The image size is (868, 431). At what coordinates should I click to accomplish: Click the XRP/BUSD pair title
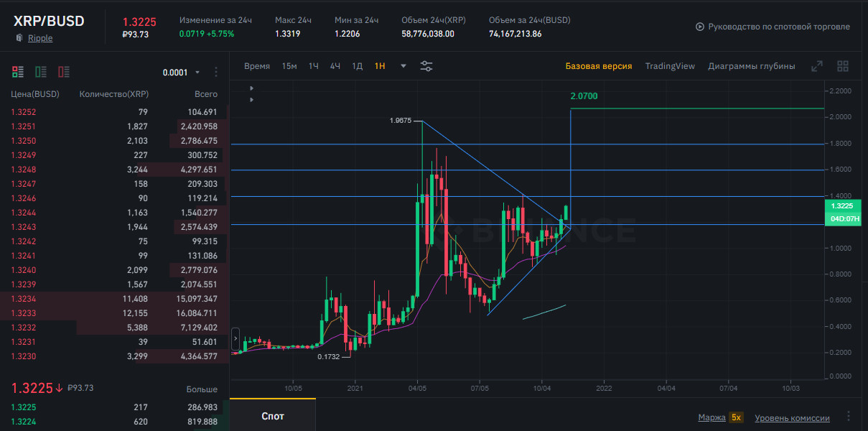coord(49,21)
